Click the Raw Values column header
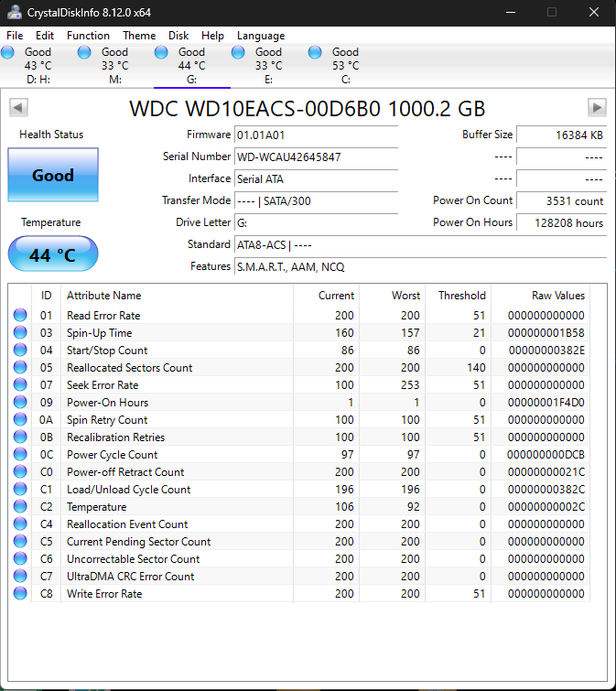616x691 pixels. [541, 296]
